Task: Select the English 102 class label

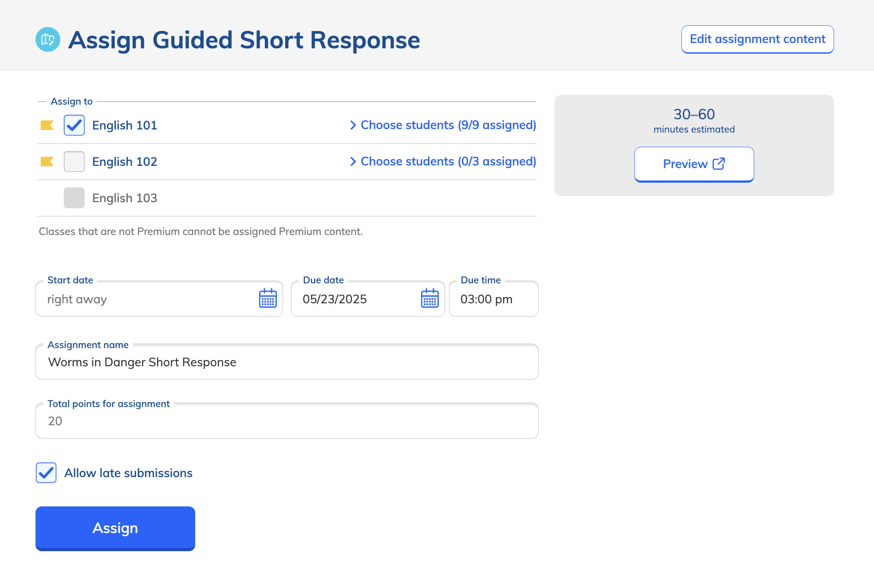Action: [125, 162]
